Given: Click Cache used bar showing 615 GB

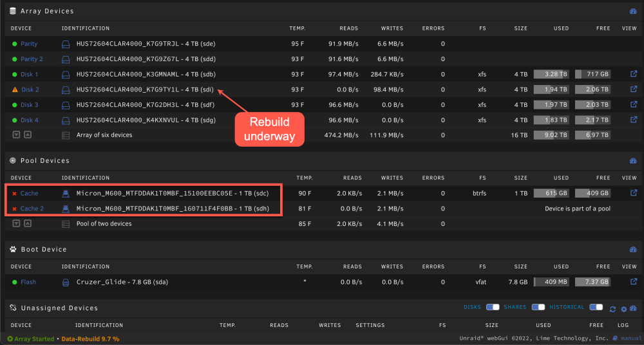Looking at the screenshot, I should click(551, 193).
